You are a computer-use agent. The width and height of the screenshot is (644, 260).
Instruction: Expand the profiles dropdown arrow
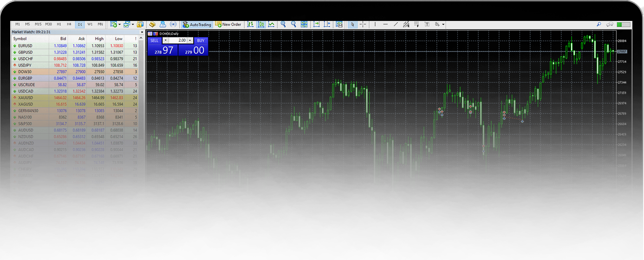pyautogui.click(x=133, y=24)
